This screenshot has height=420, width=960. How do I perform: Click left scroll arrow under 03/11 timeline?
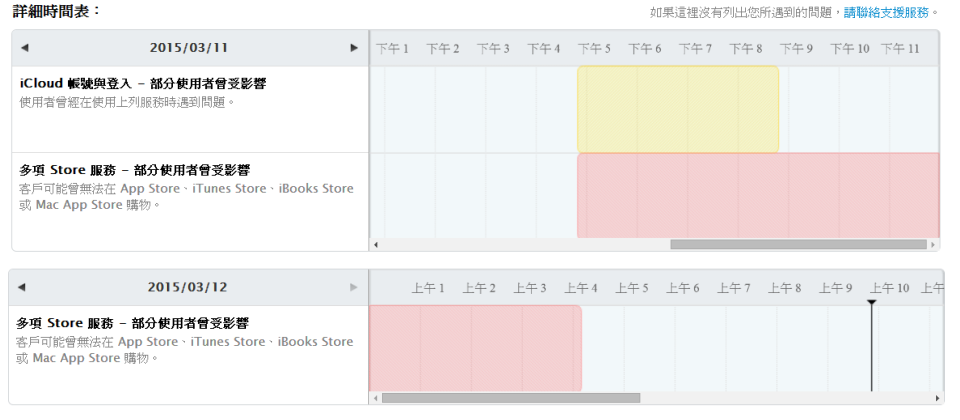coord(376,244)
